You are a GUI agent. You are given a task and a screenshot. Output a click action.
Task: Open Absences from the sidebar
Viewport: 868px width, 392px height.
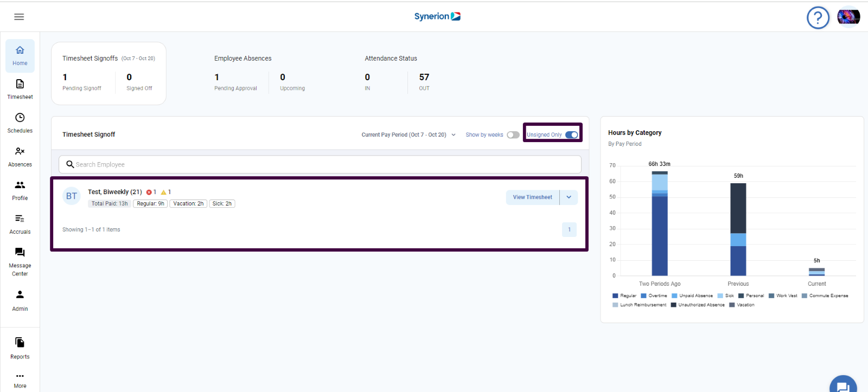(x=20, y=157)
